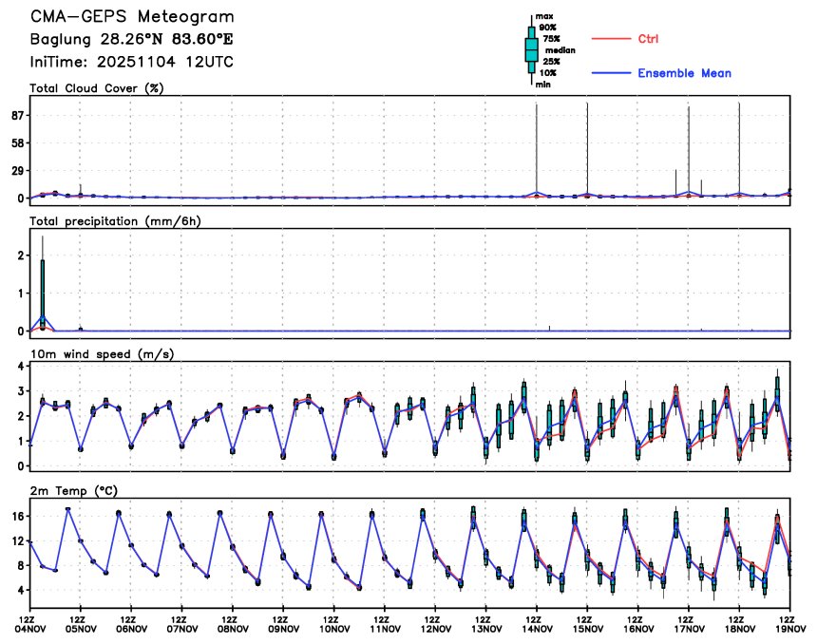The image size is (817, 644).
Task: Click the '8' value on the temperature axis
Action: coord(21,566)
